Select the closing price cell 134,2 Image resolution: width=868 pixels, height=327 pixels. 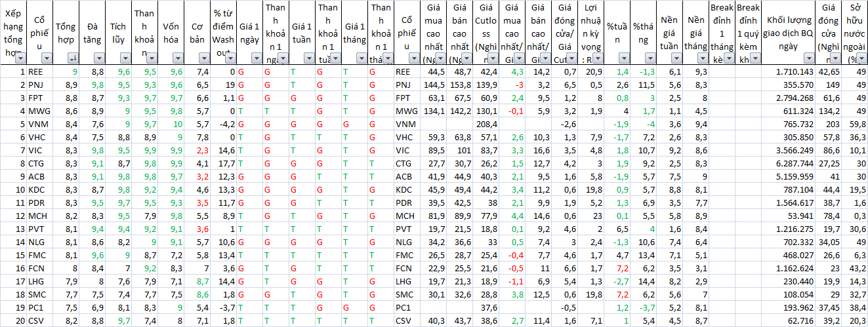[829, 111]
